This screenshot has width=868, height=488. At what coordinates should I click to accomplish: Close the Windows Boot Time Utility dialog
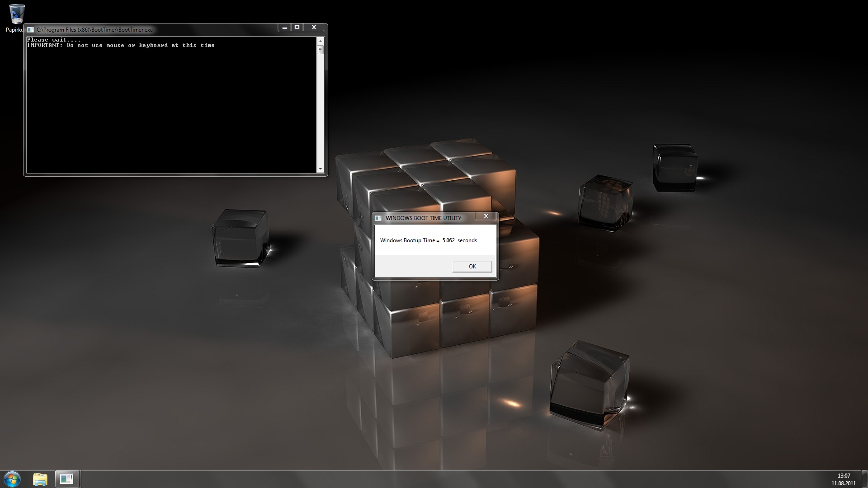coord(486,216)
